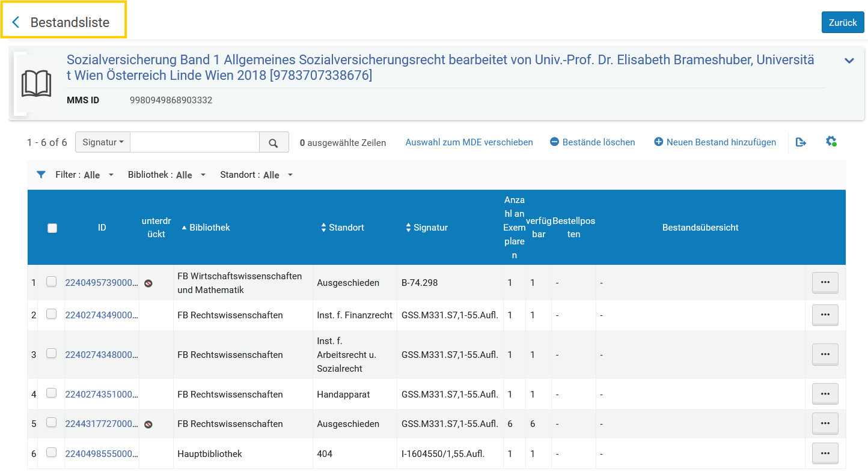Open the Bibliothek: Alle dropdown
The height and width of the screenshot is (475, 868).
(x=167, y=175)
